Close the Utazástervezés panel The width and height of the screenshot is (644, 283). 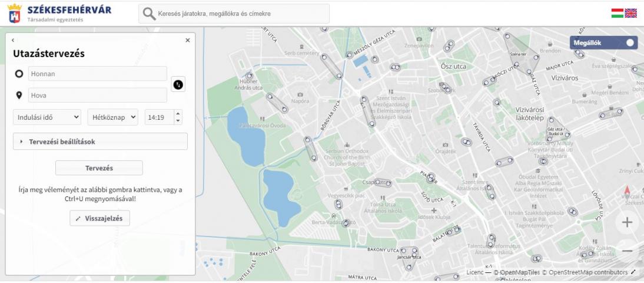point(188,40)
